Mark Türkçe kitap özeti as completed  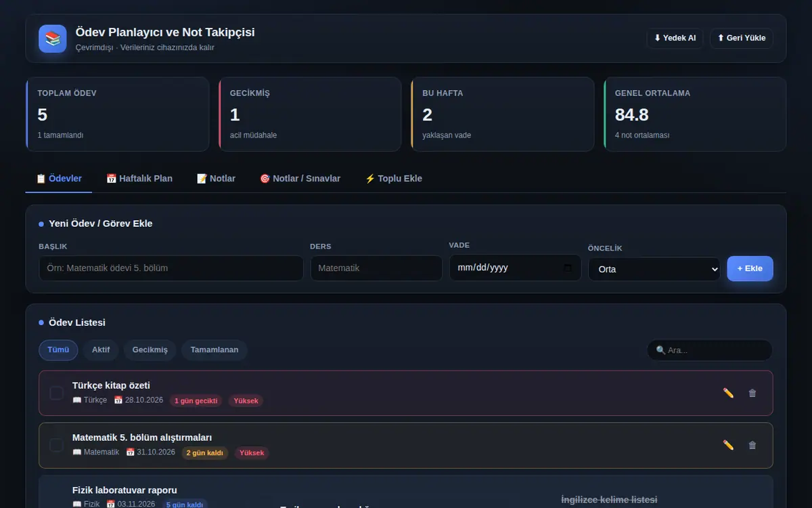[57, 393]
